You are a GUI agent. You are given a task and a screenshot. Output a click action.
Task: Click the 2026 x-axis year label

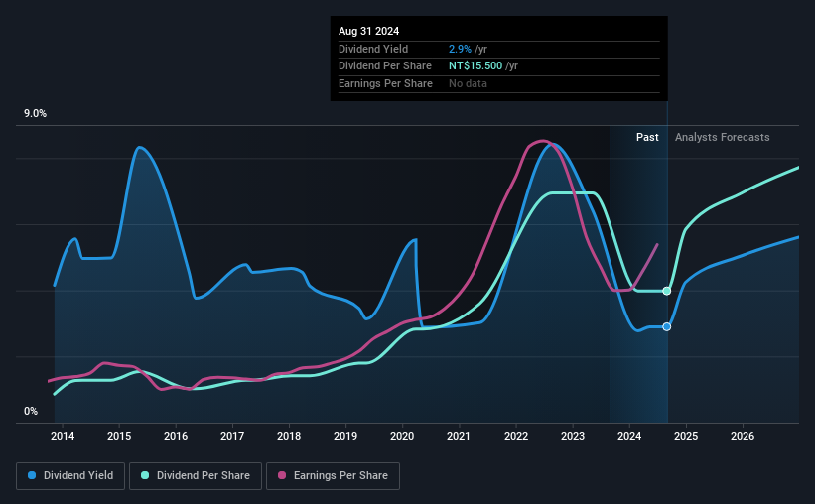[743, 436]
